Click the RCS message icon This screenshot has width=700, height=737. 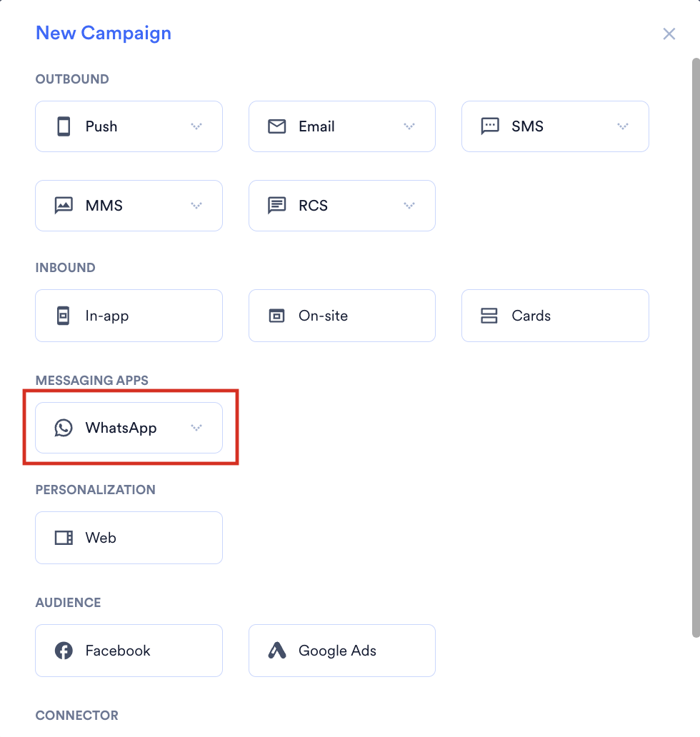coord(276,206)
